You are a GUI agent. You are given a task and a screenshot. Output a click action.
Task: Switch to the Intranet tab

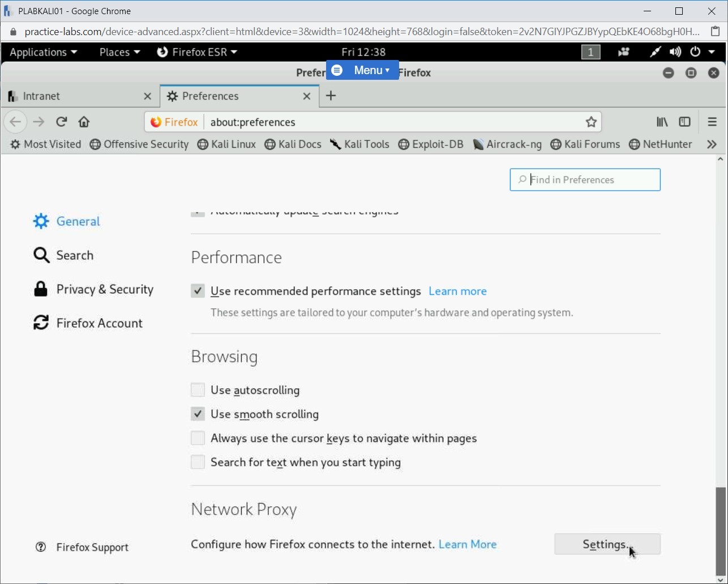[74, 96]
